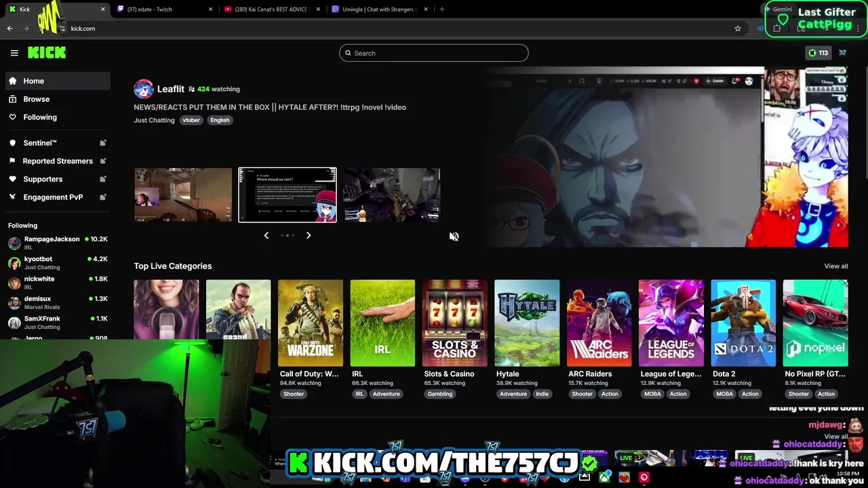Open the Leaflit streamer name link
This screenshot has width=868, height=488.
pos(170,89)
